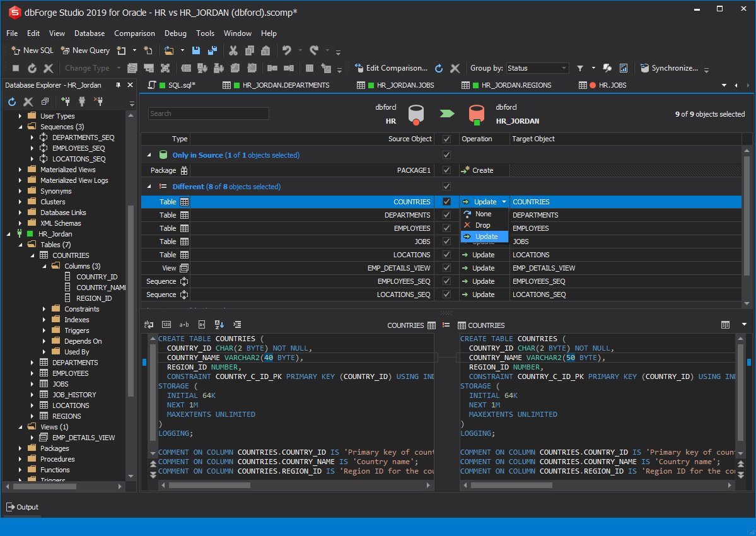Click the Search field in comparison view
Viewport: 756px width, 536px height.
point(208,114)
